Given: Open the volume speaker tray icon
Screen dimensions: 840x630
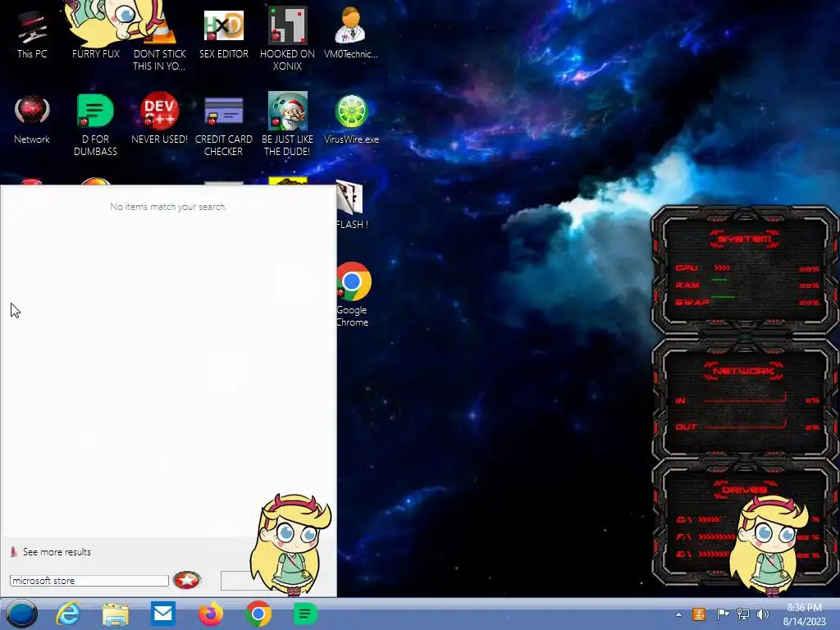Looking at the screenshot, I should click(763, 614).
